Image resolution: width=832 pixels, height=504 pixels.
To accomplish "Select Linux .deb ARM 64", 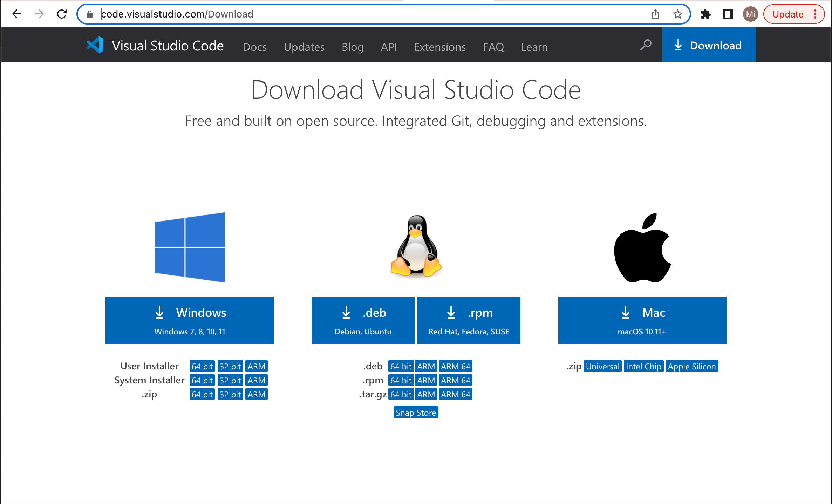I will 456,366.
